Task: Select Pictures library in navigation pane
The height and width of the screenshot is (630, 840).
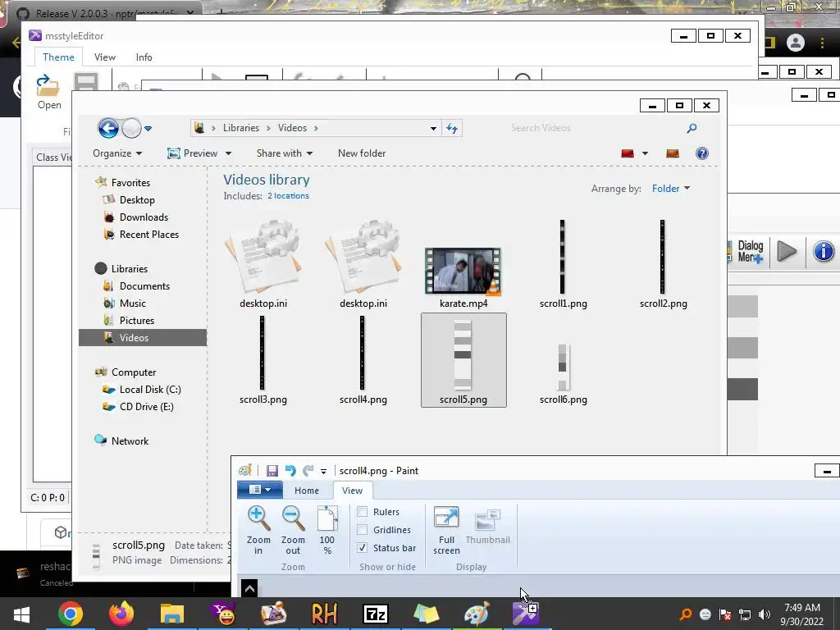Action: [137, 321]
